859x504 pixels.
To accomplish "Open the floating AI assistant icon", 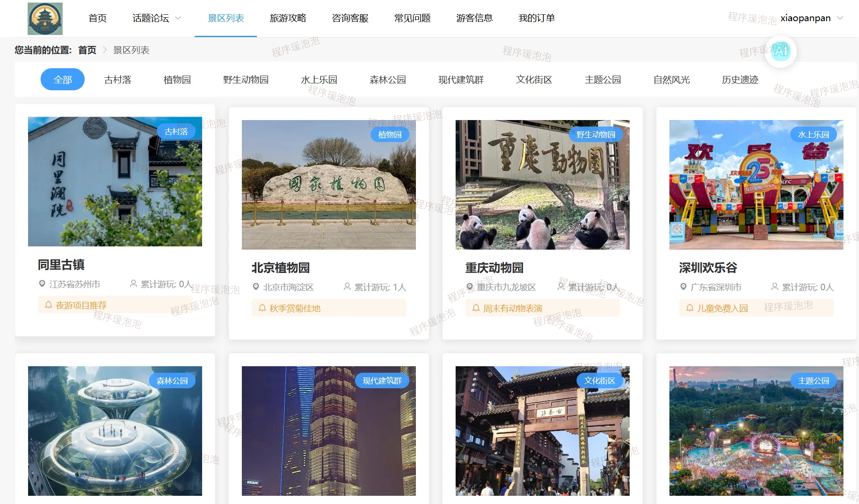I will (x=780, y=51).
